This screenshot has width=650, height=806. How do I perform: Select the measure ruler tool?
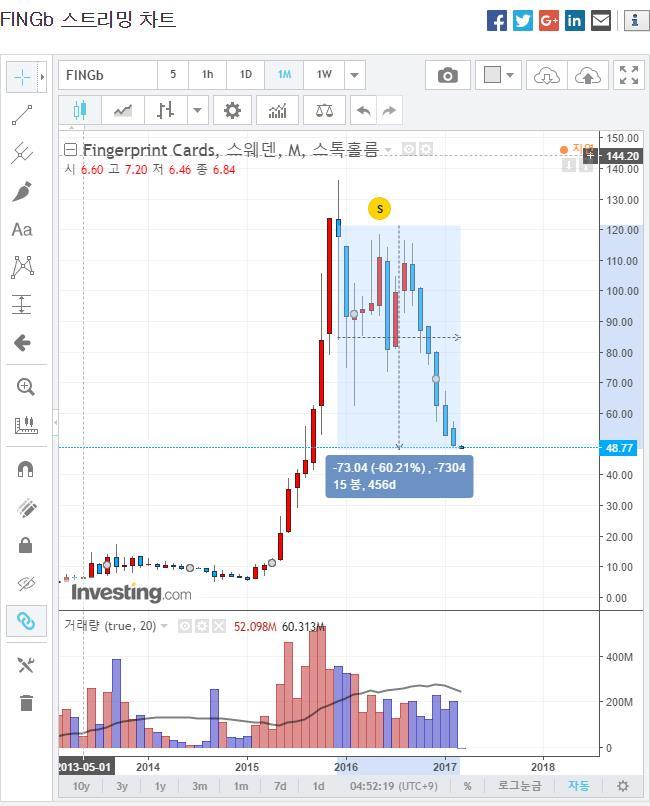(x=25, y=425)
